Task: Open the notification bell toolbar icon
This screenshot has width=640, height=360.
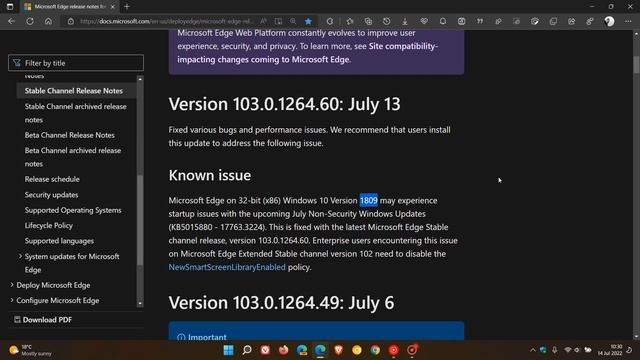Action: pyautogui.click(x=443, y=21)
